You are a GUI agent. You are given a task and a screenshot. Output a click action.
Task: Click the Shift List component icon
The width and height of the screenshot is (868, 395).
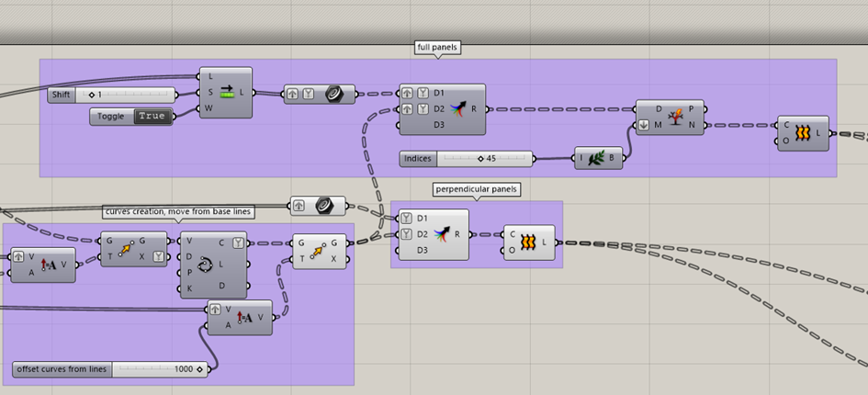pos(228,92)
